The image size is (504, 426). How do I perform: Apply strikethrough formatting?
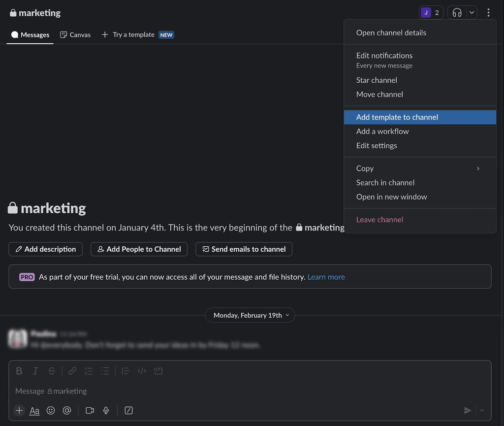[x=52, y=371]
